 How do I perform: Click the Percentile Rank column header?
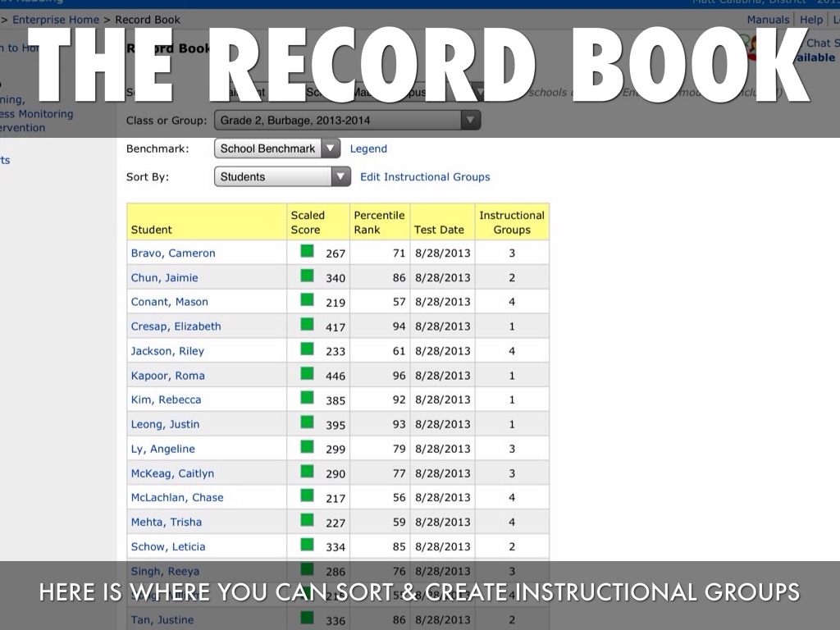click(x=379, y=222)
